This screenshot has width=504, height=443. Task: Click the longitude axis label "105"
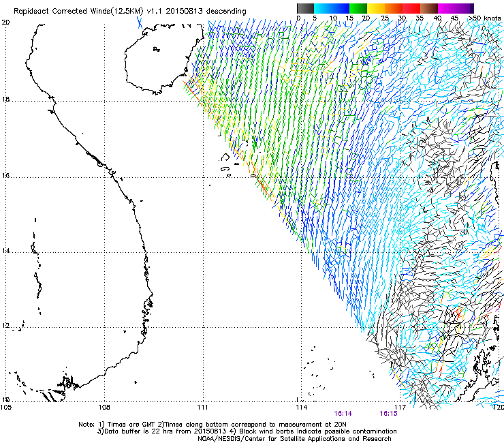pos(6,407)
